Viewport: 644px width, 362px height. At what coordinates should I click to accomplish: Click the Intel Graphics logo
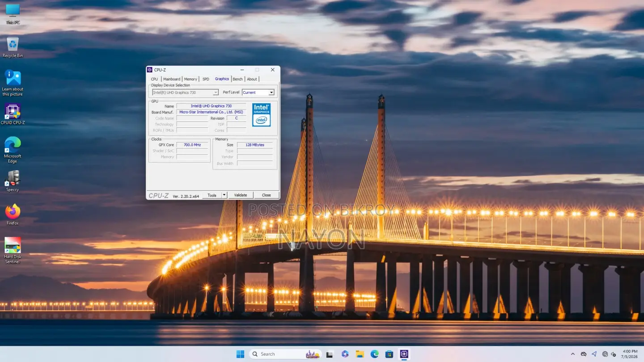pos(261,115)
